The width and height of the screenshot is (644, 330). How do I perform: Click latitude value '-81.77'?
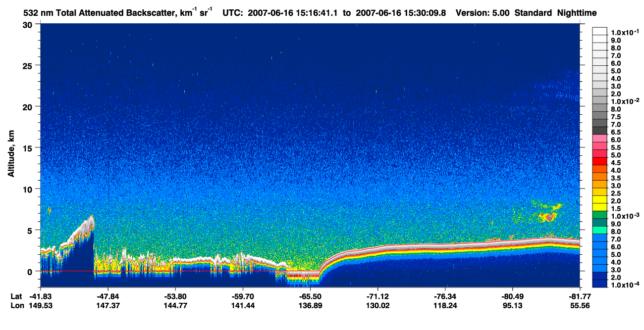tap(579, 296)
